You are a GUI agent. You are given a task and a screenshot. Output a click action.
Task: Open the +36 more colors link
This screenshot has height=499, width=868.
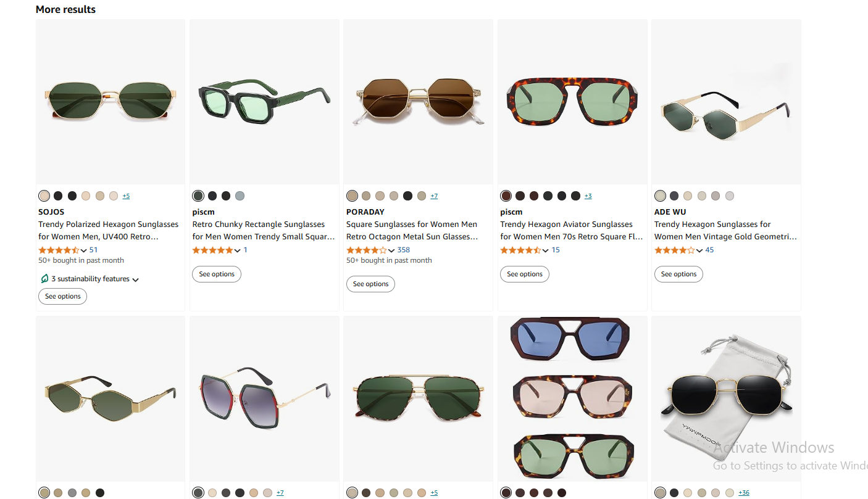744,493
